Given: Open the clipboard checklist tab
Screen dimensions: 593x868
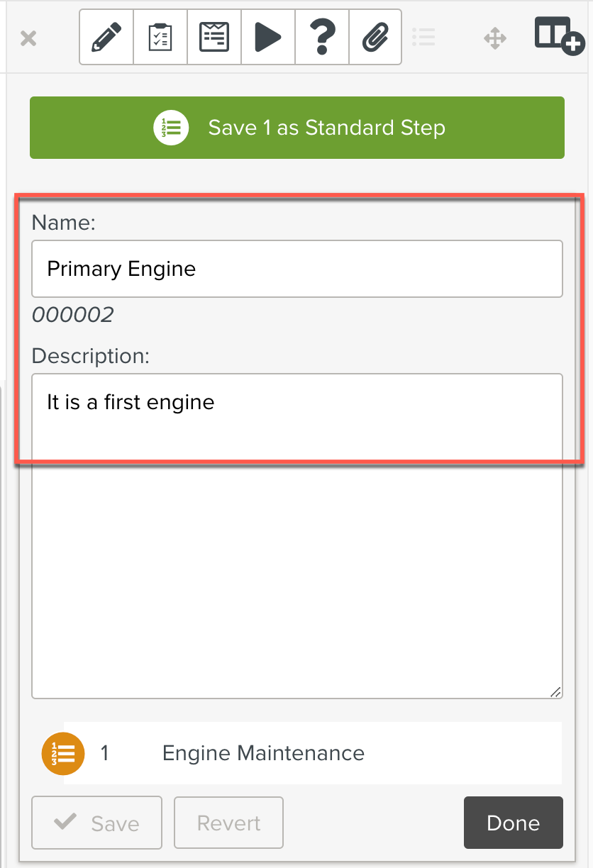Looking at the screenshot, I should [160, 37].
